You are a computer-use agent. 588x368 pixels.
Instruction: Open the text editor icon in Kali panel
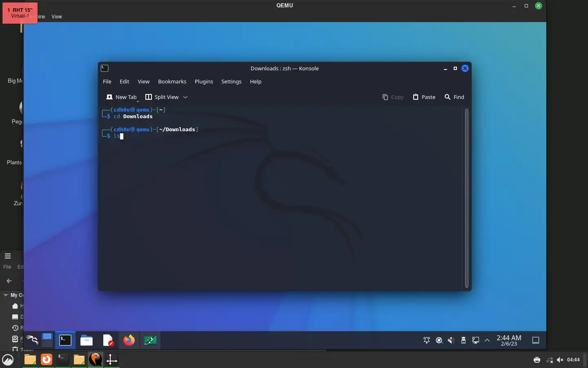click(108, 340)
